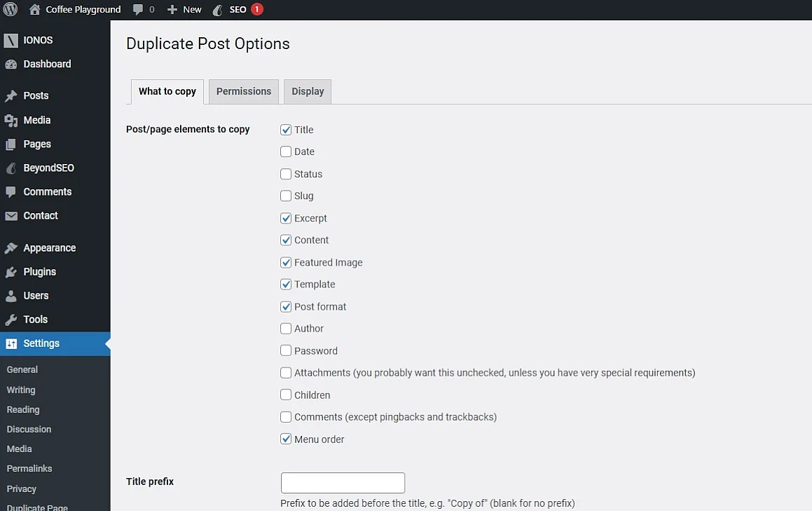Uncheck the Menu order checkbox
This screenshot has width=812, height=511.
[x=286, y=438]
